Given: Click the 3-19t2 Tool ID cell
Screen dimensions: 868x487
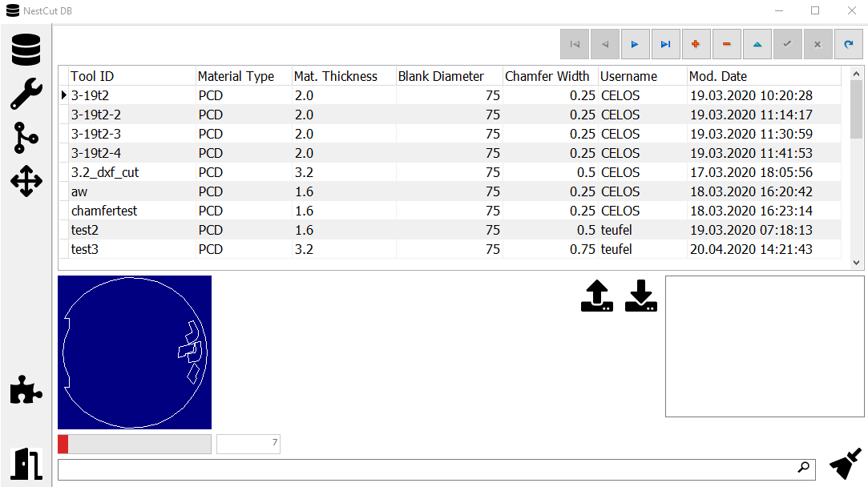Looking at the screenshot, I should click(133, 96).
